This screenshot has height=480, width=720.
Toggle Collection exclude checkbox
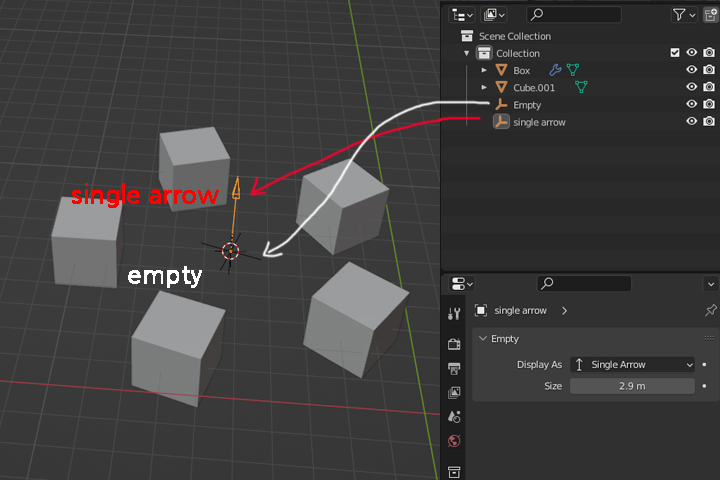coord(675,53)
